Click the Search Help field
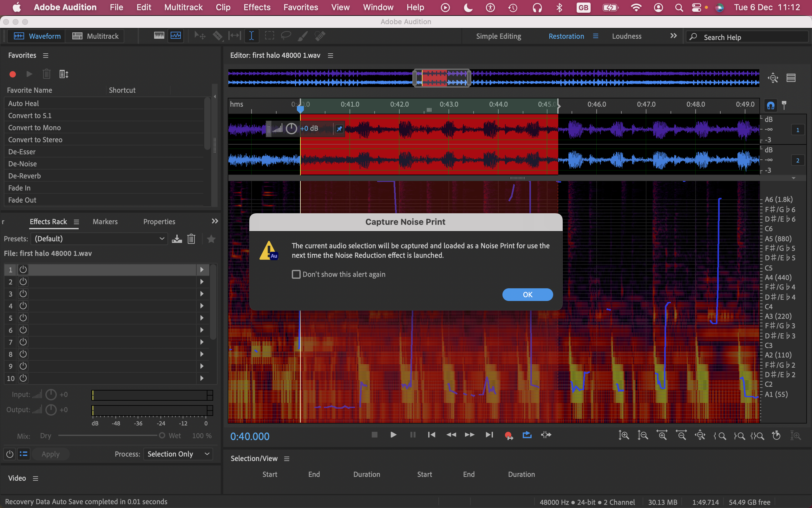Image resolution: width=812 pixels, height=508 pixels. 747,37
